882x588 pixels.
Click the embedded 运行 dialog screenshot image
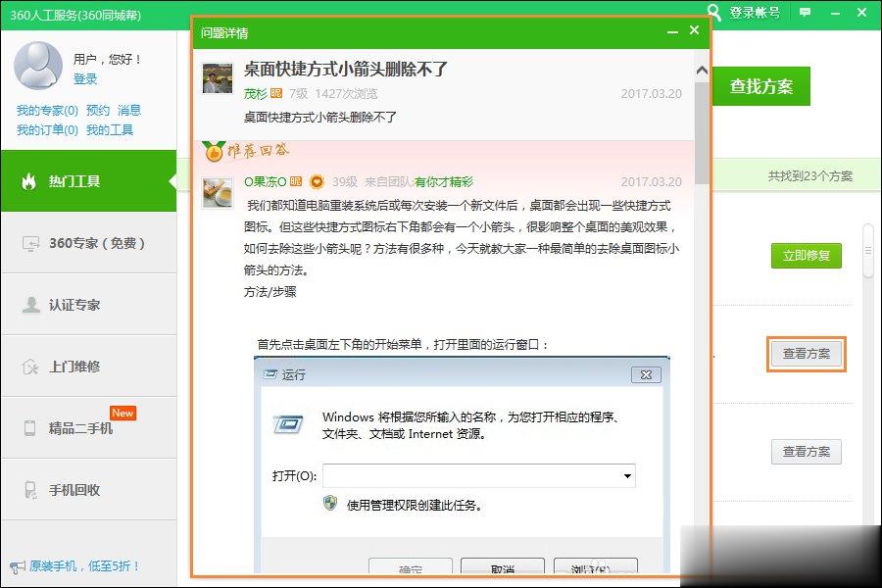click(x=462, y=465)
